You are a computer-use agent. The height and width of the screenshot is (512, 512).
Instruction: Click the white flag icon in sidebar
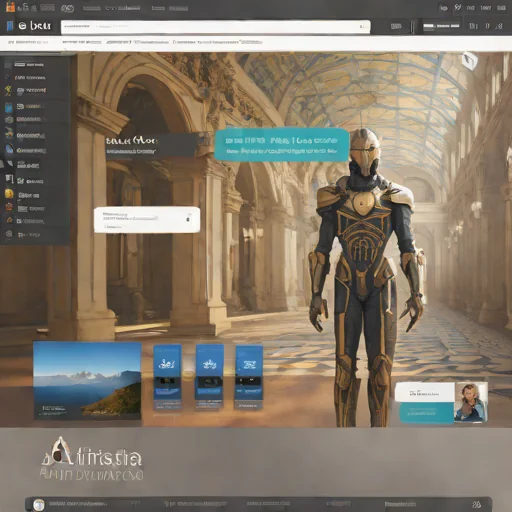coord(9,179)
